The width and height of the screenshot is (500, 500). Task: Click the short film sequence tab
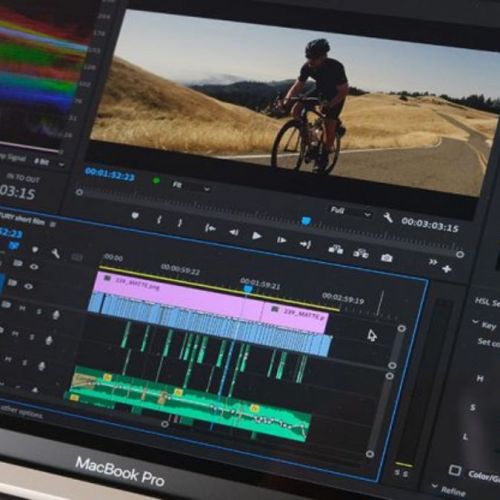tap(22, 219)
